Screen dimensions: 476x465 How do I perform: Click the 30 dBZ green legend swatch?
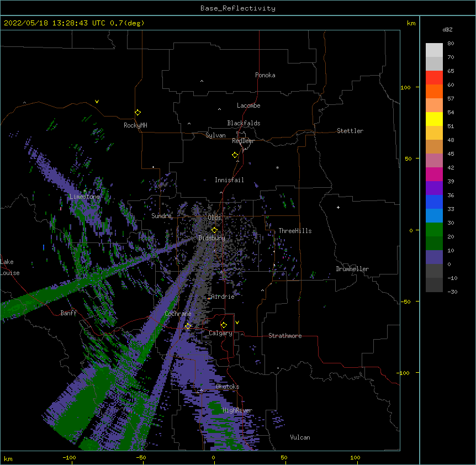(434, 230)
